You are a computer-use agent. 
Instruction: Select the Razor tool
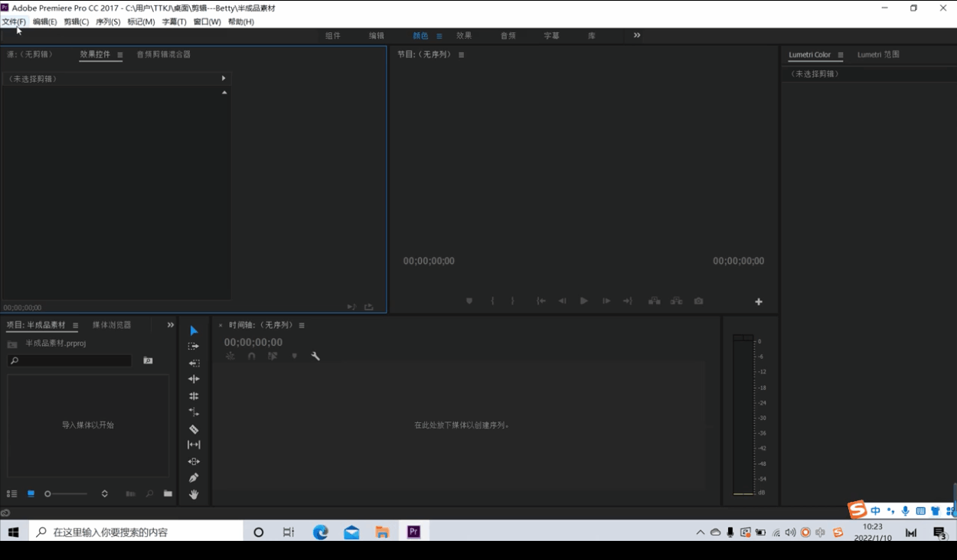coord(194,429)
